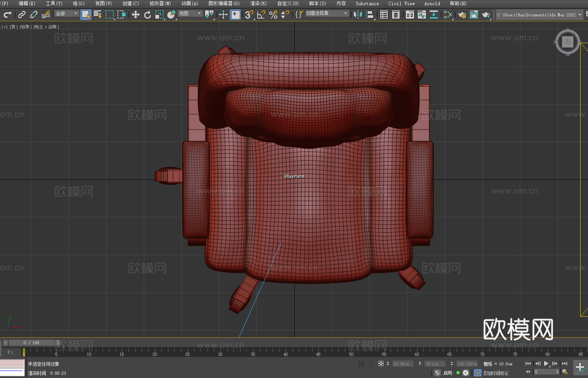Toggle Keyboard Shortcut Override button
Screen dimensions: 588x378
pos(235,14)
